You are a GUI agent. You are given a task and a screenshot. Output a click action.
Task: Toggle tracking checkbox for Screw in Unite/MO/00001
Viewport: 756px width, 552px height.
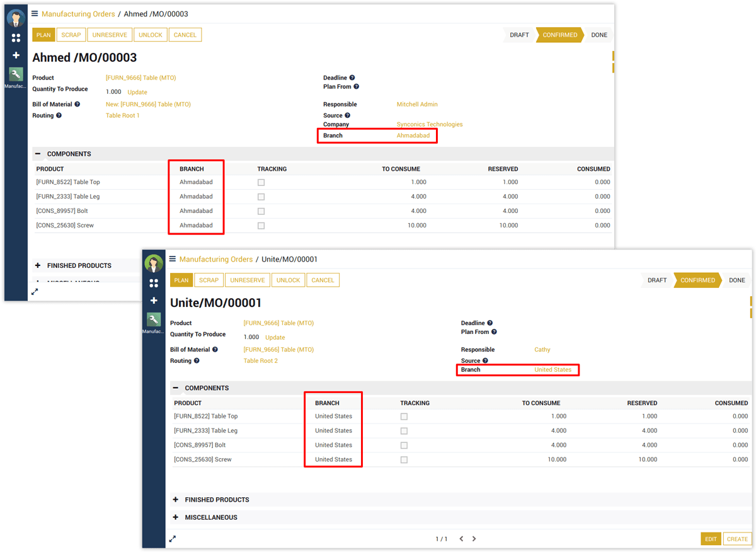(x=404, y=459)
